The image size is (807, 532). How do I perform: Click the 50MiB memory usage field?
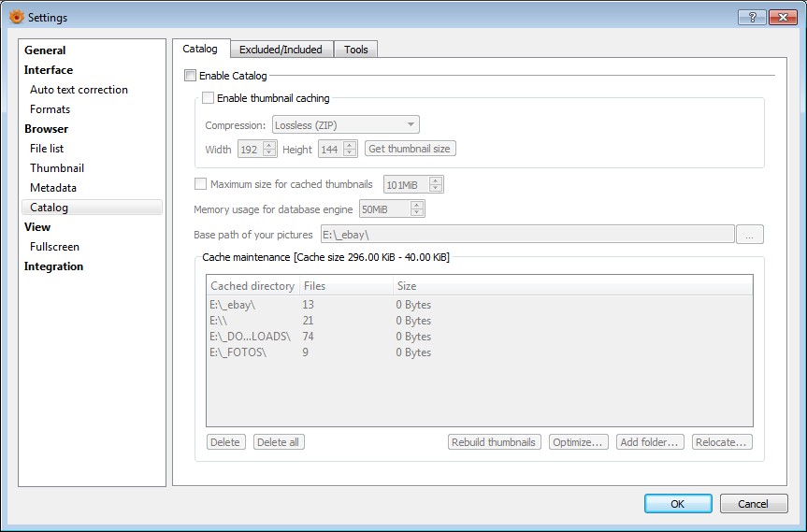[x=385, y=208]
